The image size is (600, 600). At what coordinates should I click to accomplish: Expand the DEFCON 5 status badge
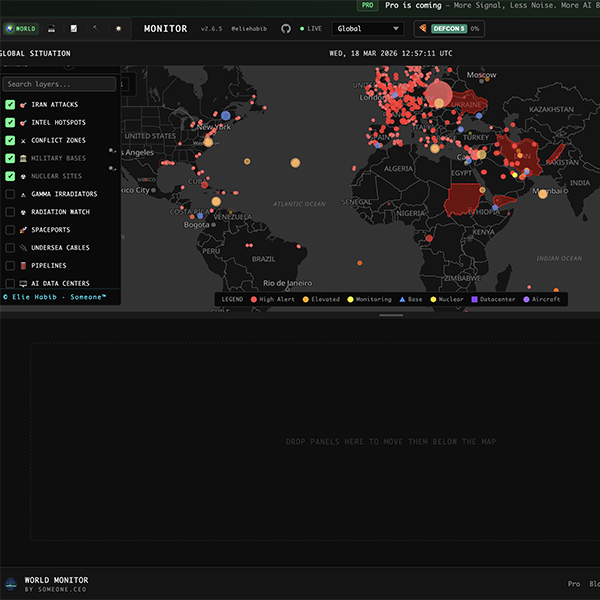(x=450, y=29)
